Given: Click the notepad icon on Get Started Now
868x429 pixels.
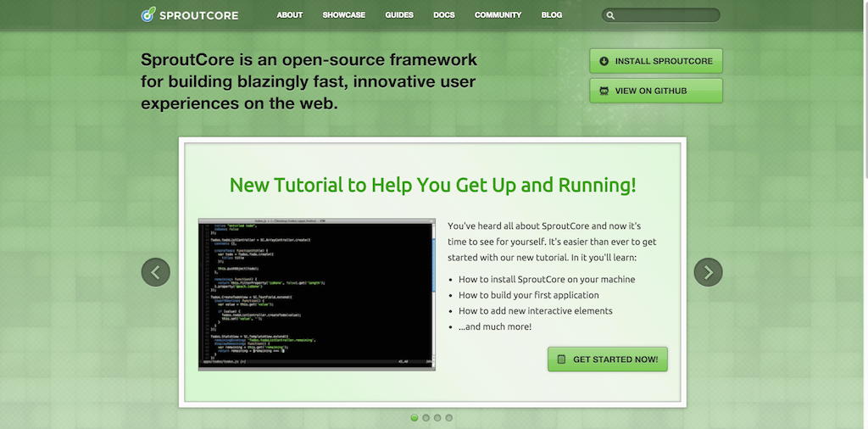Looking at the screenshot, I should [x=561, y=359].
